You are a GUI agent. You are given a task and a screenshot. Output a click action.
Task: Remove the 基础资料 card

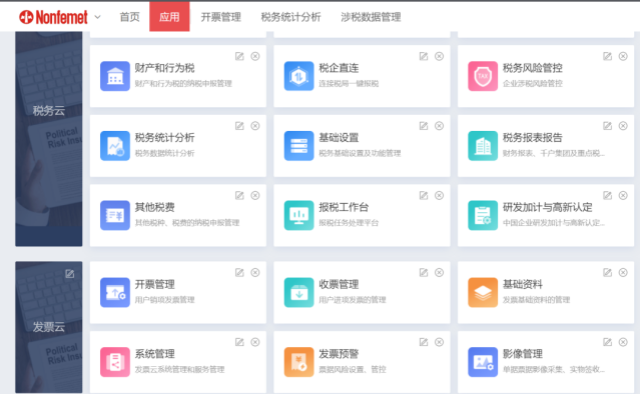[x=623, y=272]
